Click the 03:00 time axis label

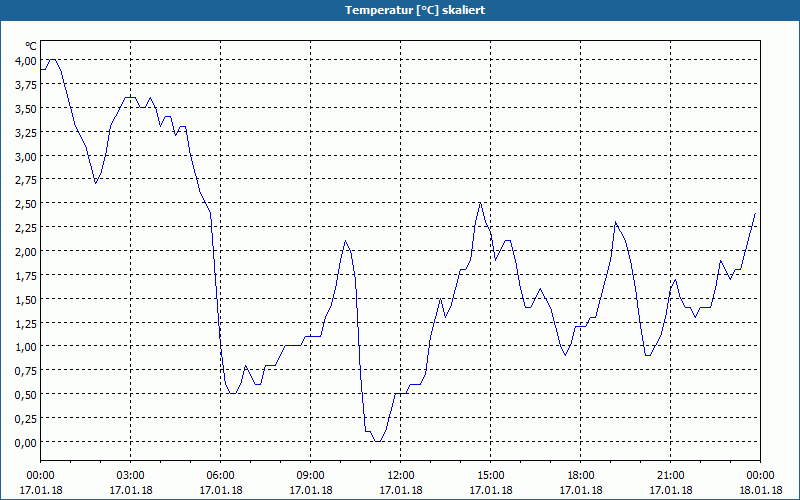click(x=131, y=476)
